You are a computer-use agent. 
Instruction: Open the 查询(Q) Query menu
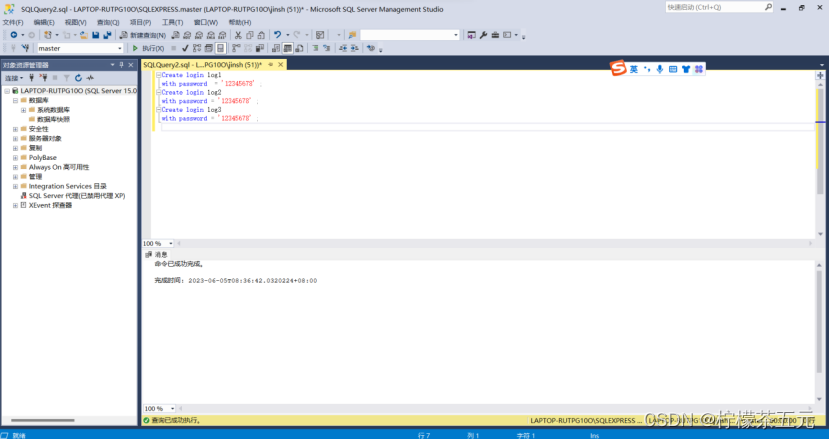(x=108, y=22)
